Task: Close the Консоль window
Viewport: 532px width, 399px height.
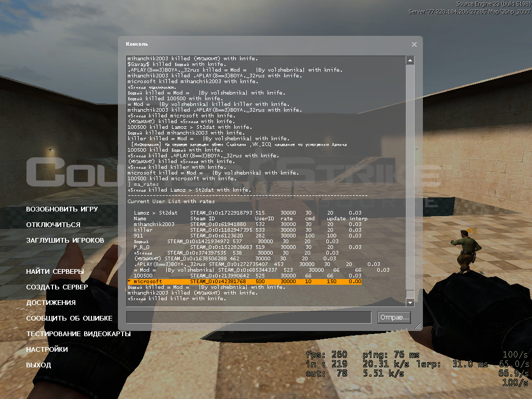Action: [414, 45]
